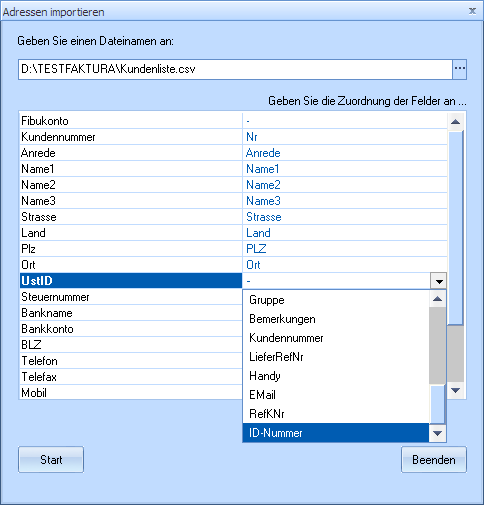Click field table scroll-down arrow
This screenshot has height=505, width=484.
(x=456, y=390)
